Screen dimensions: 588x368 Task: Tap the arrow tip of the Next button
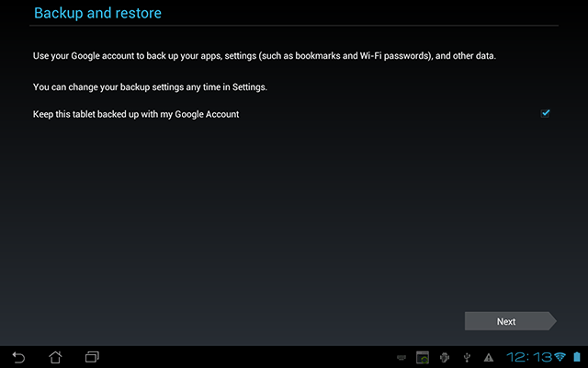553,321
